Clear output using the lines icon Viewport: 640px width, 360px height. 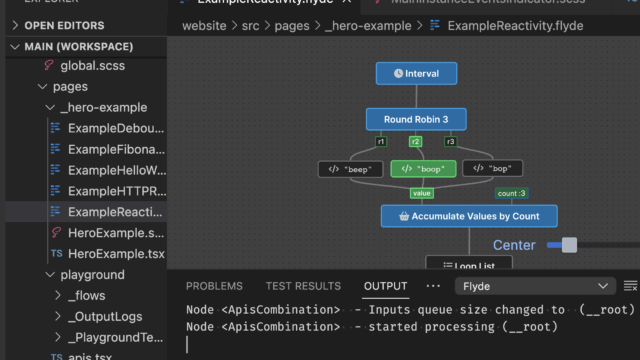coord(631,286)
